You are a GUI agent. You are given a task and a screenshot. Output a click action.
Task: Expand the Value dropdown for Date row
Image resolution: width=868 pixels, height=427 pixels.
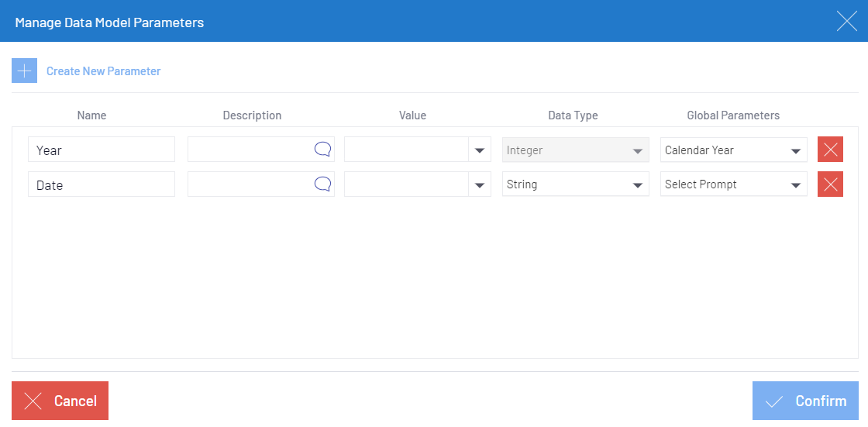480,185
